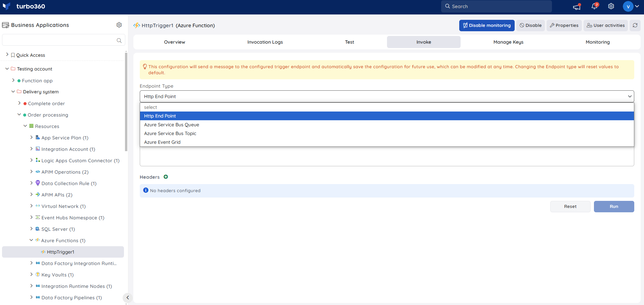Expand the Complete order node
Screen dimensions: 644x305
click(x=19, y=103)
